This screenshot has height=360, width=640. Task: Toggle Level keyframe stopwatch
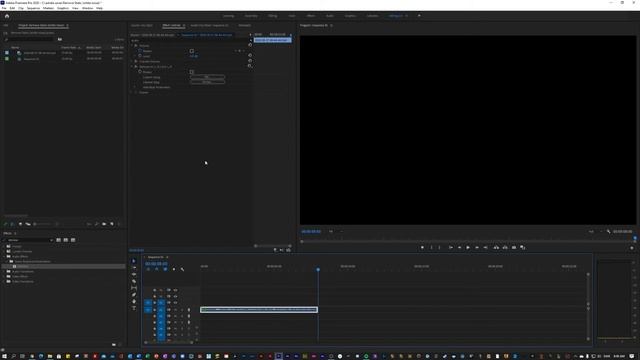tap(140, 56)
